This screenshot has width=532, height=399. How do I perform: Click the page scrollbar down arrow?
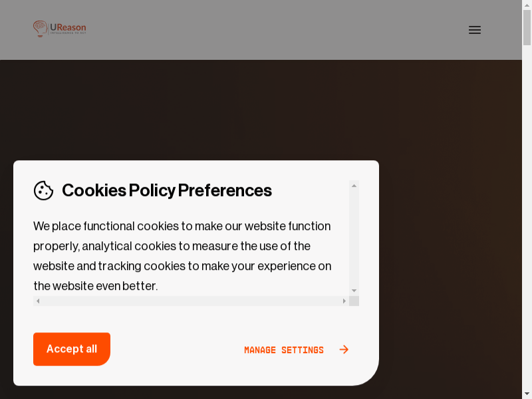[x=527, y=394]
